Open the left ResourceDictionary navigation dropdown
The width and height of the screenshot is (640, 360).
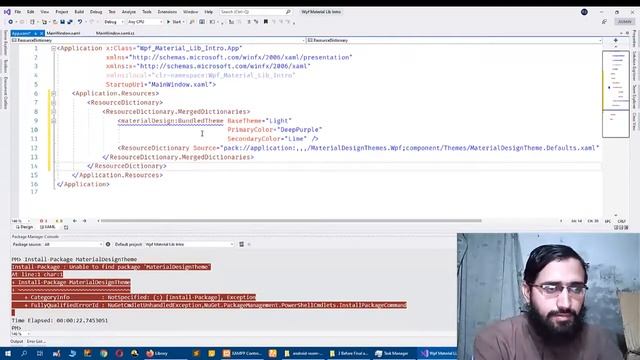click(158, 40)
